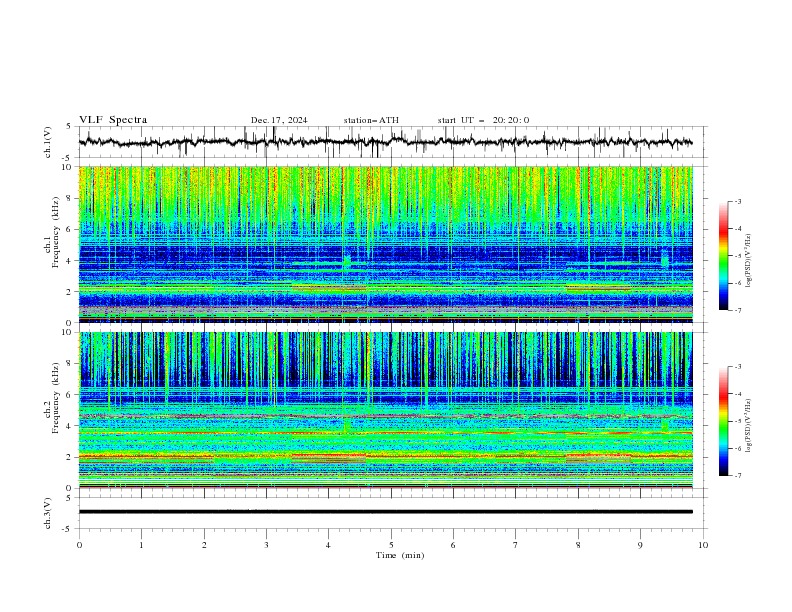Click the "ch.3(V)" waveform axis label
This screenshot has width=792, height=612.
click(48, 513)
